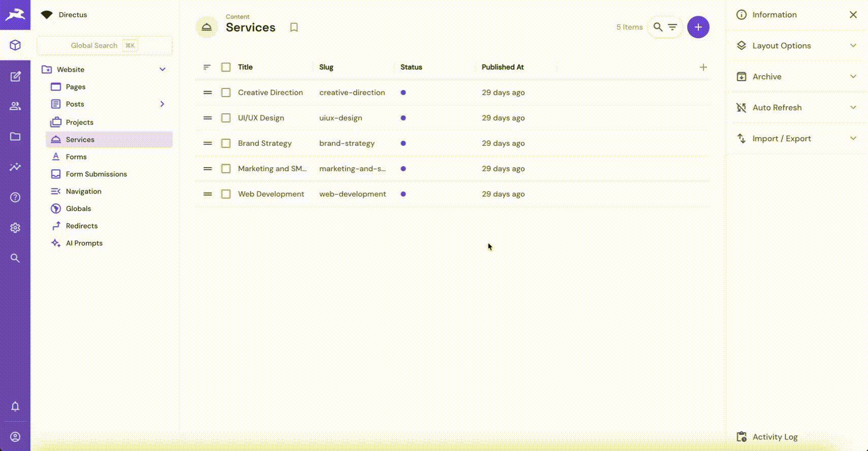868x451 pixels.
Task: Open the Projects collection
Action: [79, 122]
